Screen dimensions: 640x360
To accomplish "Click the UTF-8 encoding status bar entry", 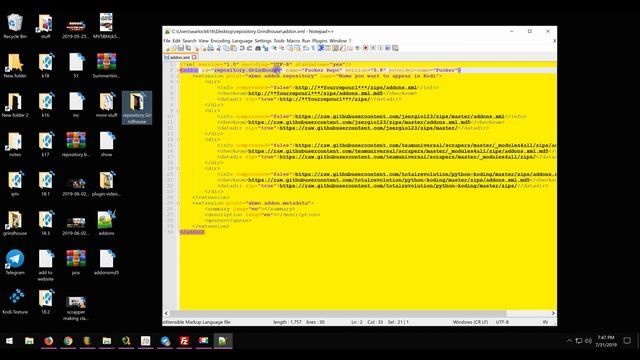I will tap(502, 322).
